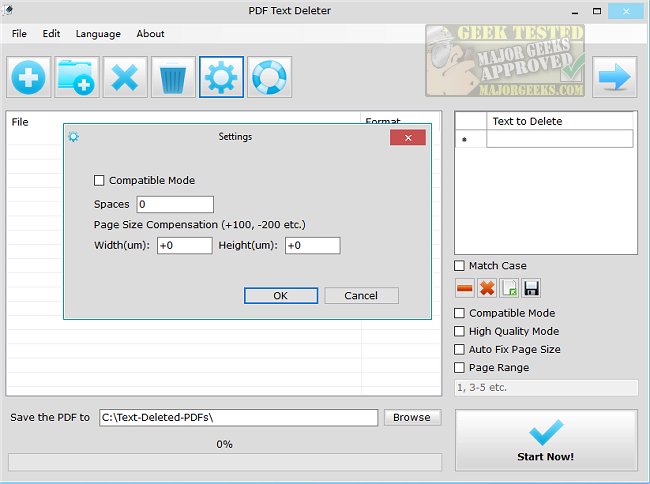Viewport: 650px width, 484px height.
Task: Click the Start Now! button
Action: click(x=546, y=440)
